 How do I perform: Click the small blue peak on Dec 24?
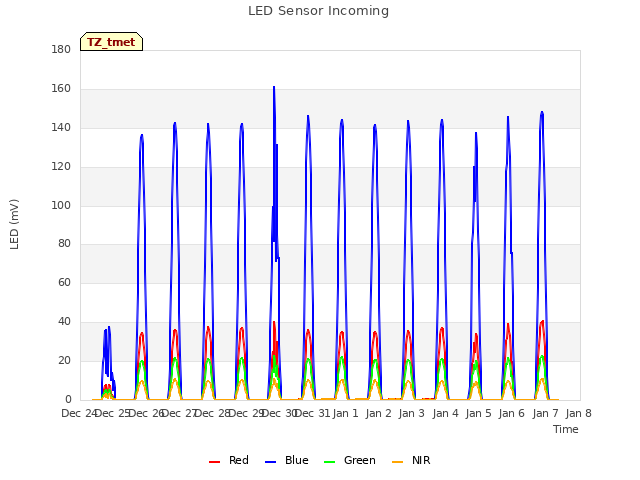pos(109,327)
